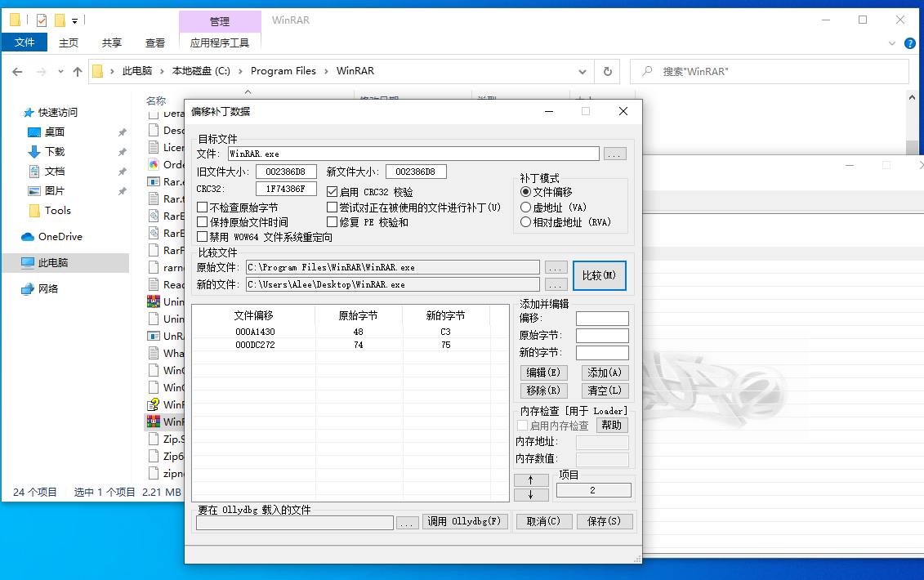
Task: Open the Desktop (桌面) shortcut in sidebar
Action: point(47,132)
